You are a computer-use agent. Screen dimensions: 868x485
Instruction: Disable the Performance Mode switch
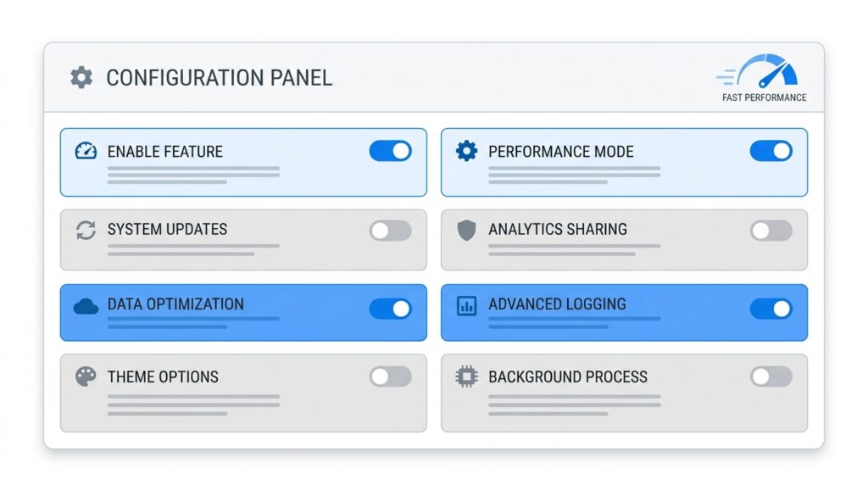tap(771, 151)
